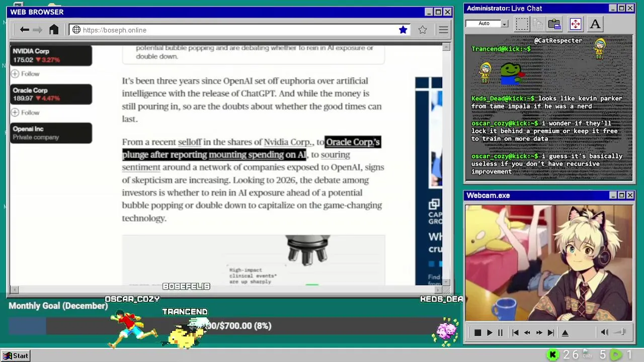Image resolution: width=644 pixels, height=362 pixels.
Task: Select the marquee selection tool in Live Chat
Action: tap(522, 24)
